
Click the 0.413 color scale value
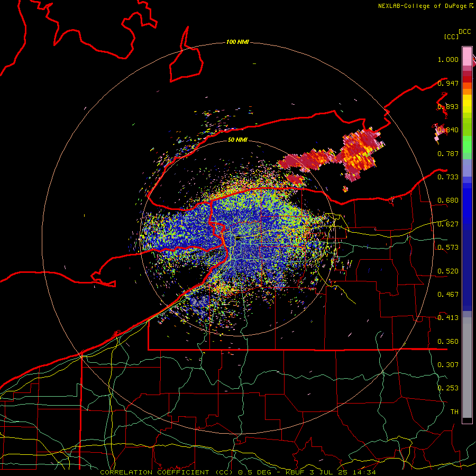(448, 318)
